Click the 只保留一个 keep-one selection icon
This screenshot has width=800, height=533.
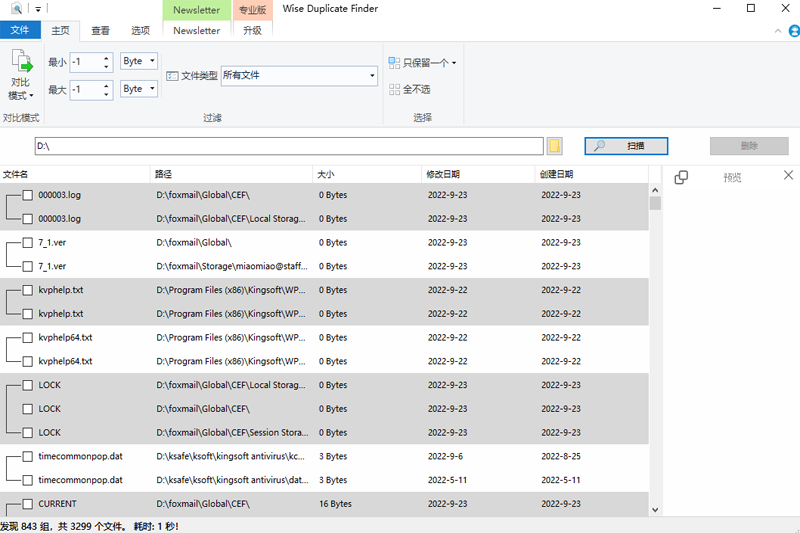pos(394,63)
